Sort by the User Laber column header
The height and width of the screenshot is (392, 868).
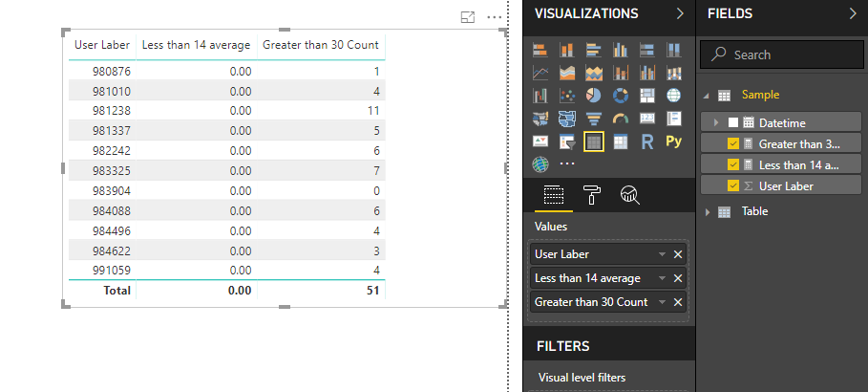click(x=102, y=45)
